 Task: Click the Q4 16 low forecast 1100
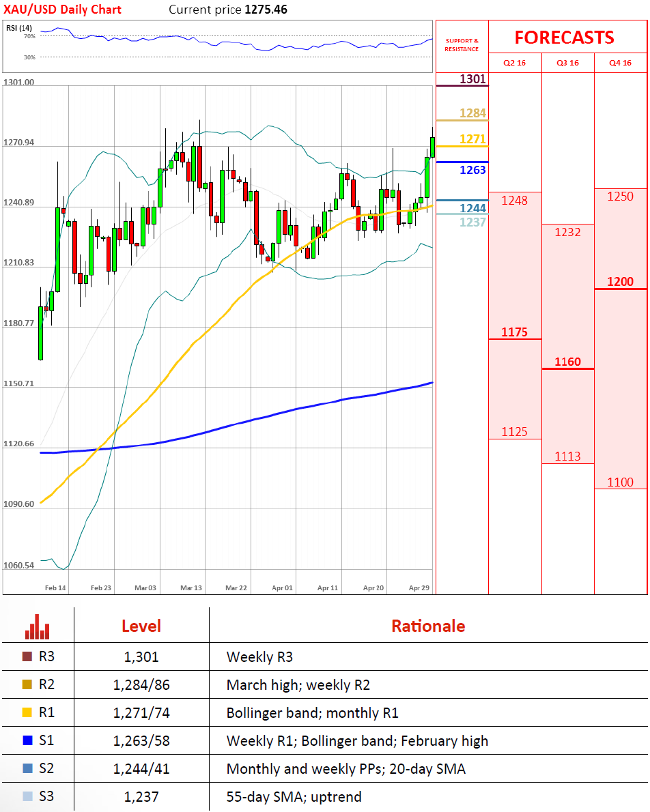620,482
